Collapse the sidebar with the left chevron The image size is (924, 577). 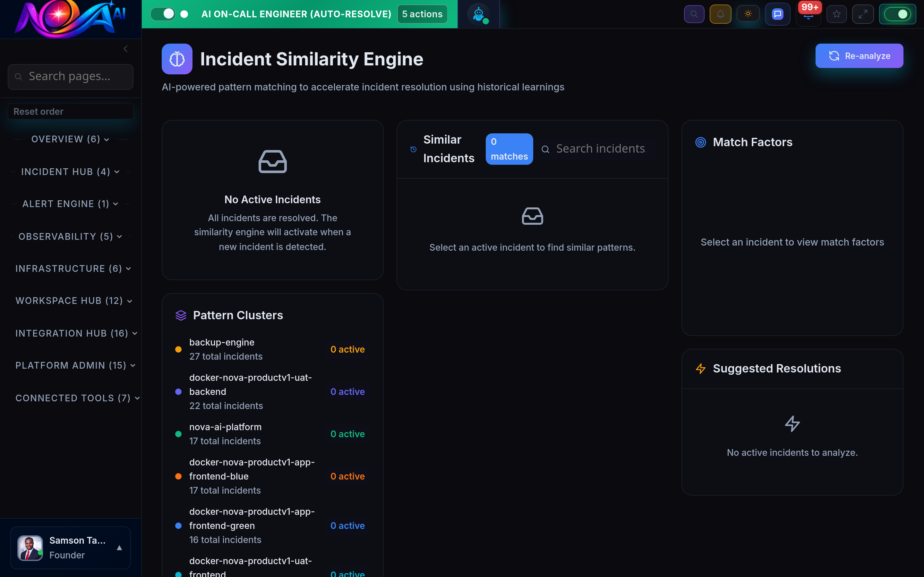coord(126,48)
